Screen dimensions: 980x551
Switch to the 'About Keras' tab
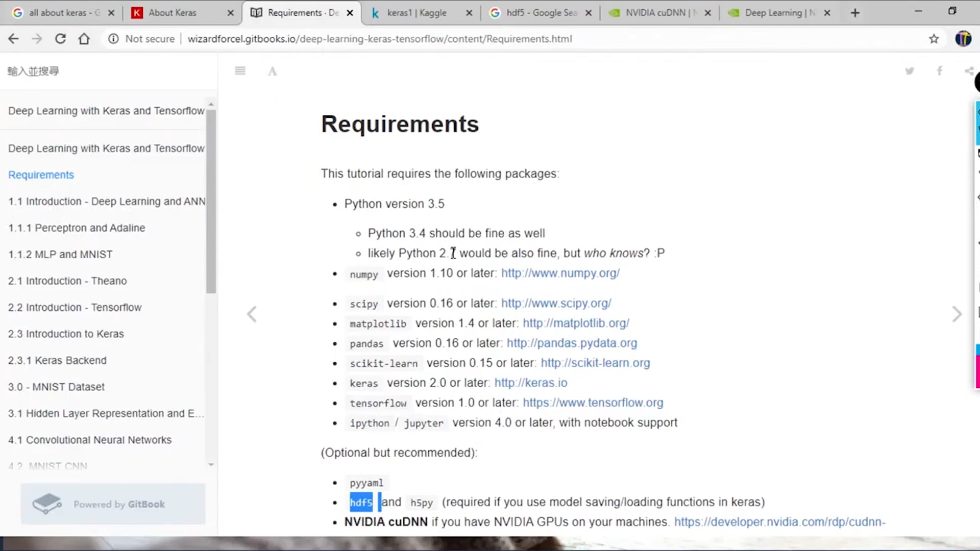click(x=173, y=13)
